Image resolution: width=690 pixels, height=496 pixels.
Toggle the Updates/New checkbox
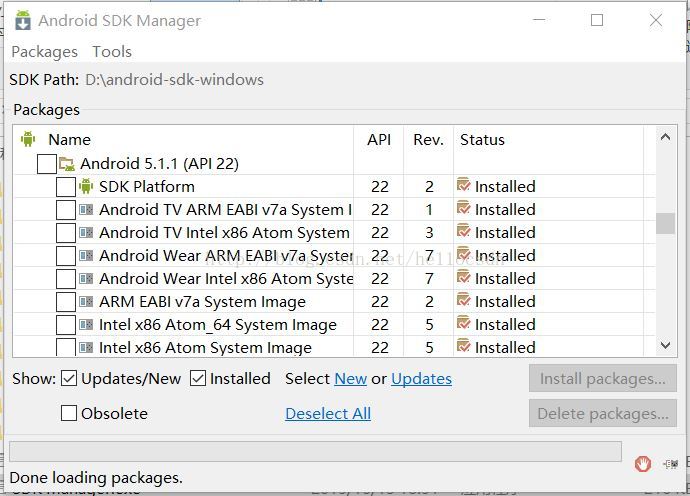[x=69, y=378]
